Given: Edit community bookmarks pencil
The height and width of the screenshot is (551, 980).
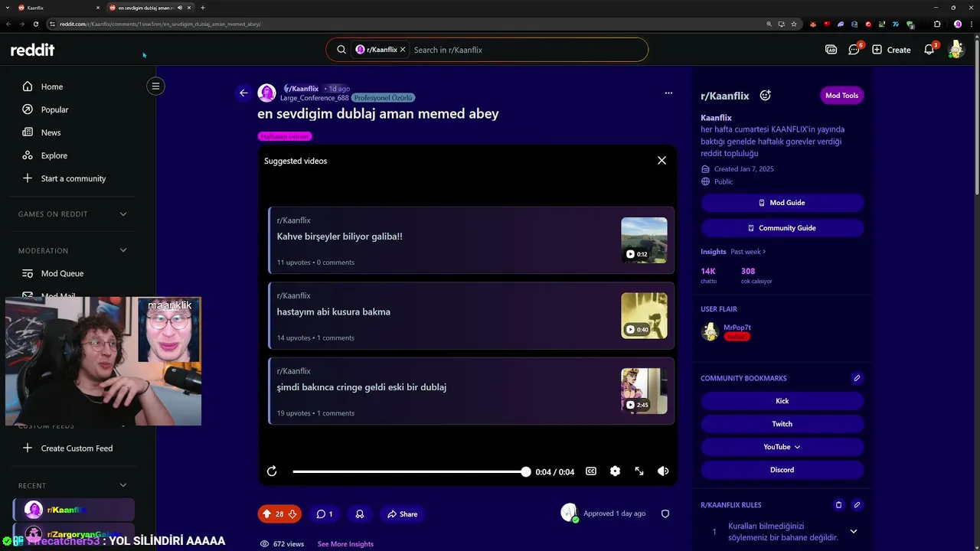Looking at the screenshot, I should [x=857, y=378].
